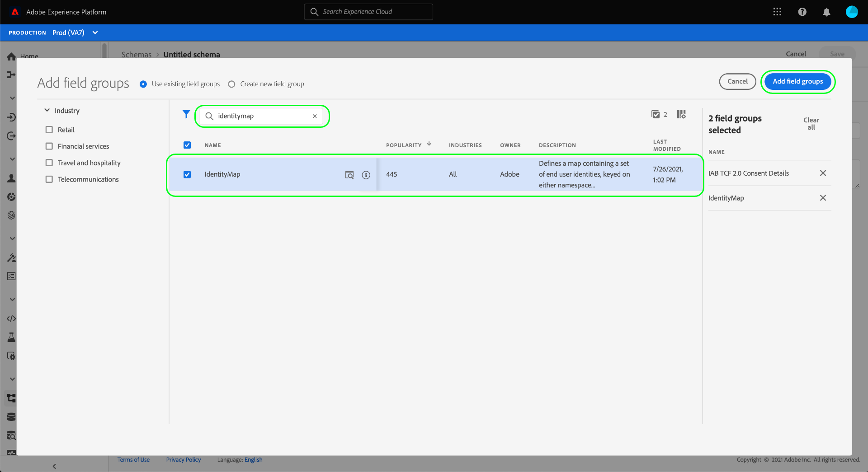Click the field group search box
Screen dimensions: 868x472
261,116
